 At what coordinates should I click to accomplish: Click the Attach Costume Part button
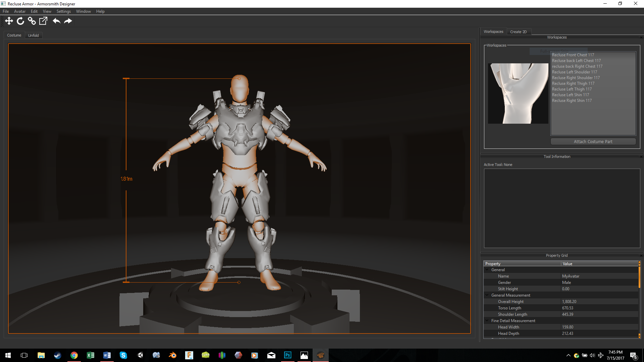click(593, 142)
